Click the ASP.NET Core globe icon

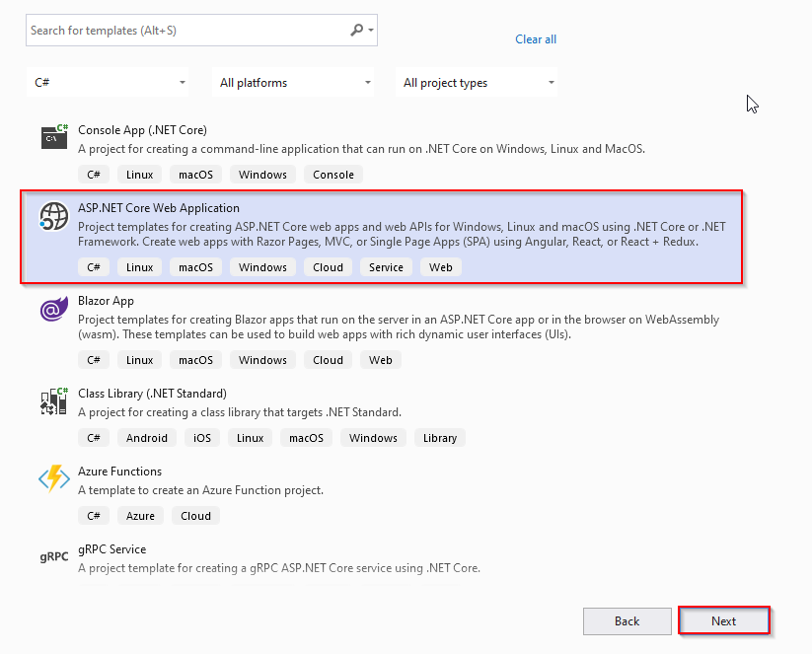coord(53,216)
